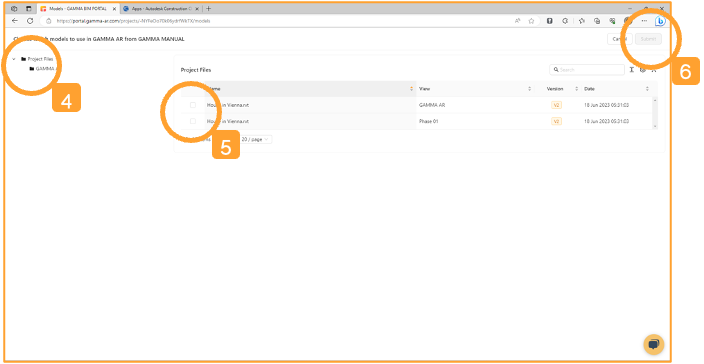704x364 pixels.
Task: Focus the Search field above the table
Action: coord(587,70)
